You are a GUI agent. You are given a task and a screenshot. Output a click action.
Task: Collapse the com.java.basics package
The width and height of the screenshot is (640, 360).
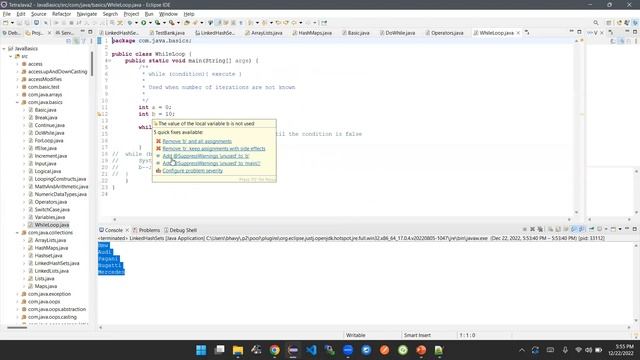click(x=18, y=102)
